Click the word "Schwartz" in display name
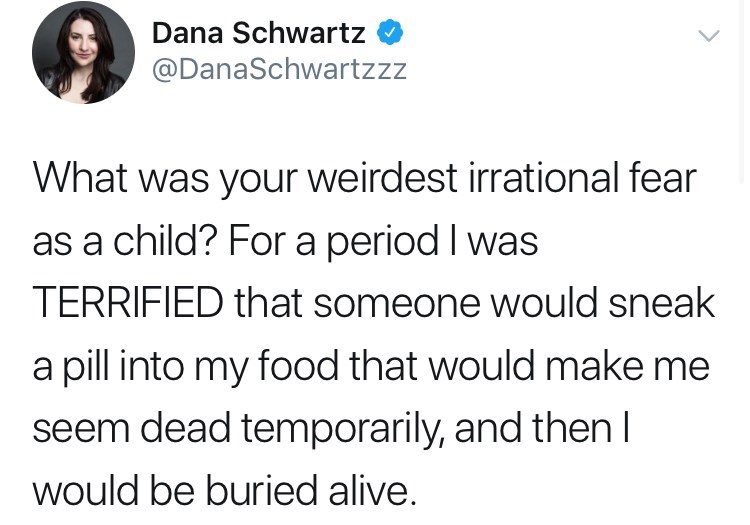The image size is (750, 525). pyautogui.click(x=299, y=33)
